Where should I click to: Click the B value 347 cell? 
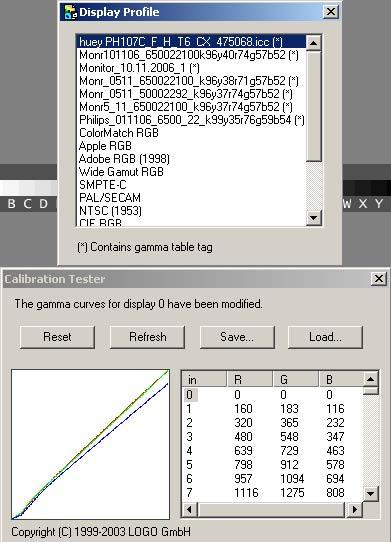pyautogui.click(x=335, y=437)
